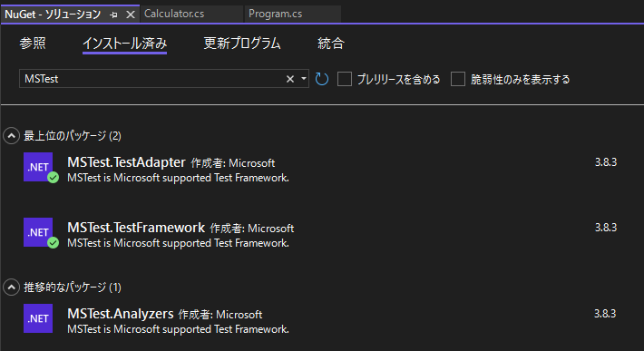Click 最上位のパッケージ (2) header text
Screen dimensions: 644x351
[x=73, y=136]
